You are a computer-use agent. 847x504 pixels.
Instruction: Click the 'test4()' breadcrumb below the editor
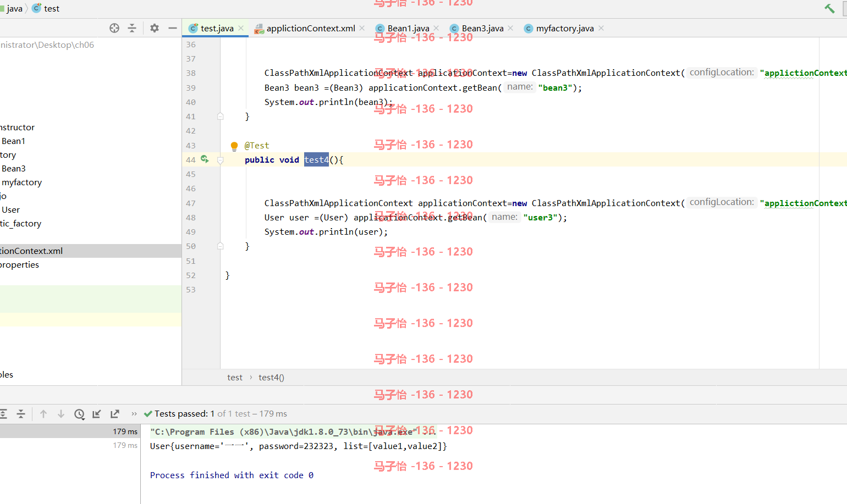[272, 378]
